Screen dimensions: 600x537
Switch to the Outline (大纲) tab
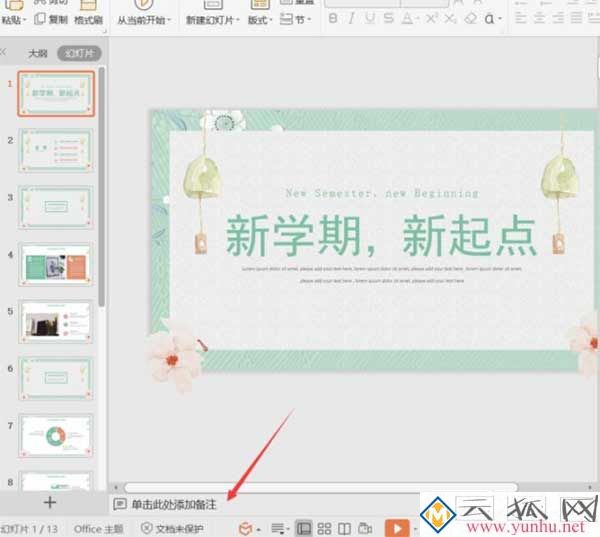(38, 53)
